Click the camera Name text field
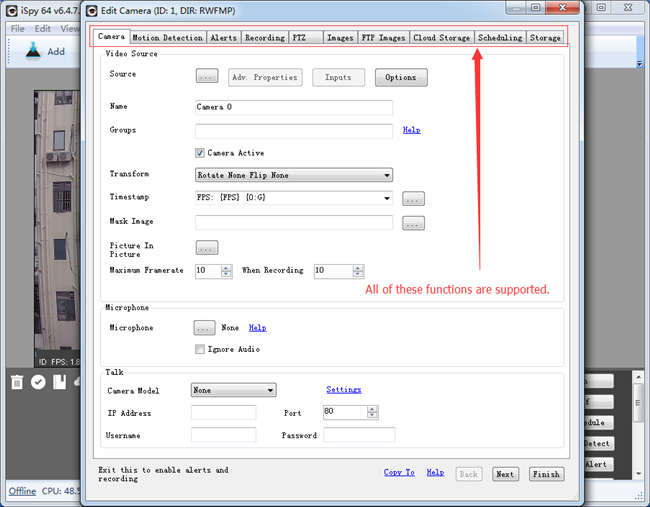Viewport: 650px width, 507px height. coord(293,107)
